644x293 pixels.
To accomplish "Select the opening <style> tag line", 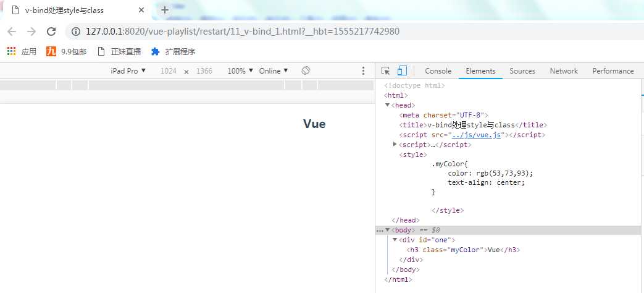I will pos(413,155).
